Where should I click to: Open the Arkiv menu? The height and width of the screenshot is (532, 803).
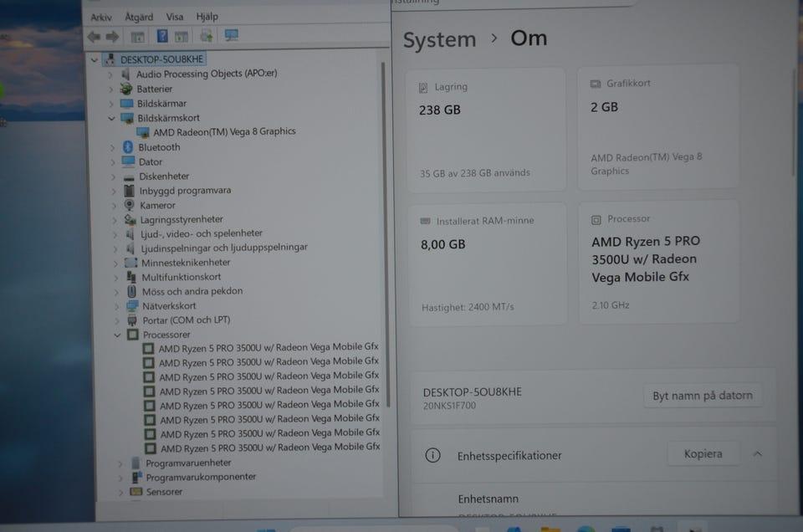tap(101, 18)
